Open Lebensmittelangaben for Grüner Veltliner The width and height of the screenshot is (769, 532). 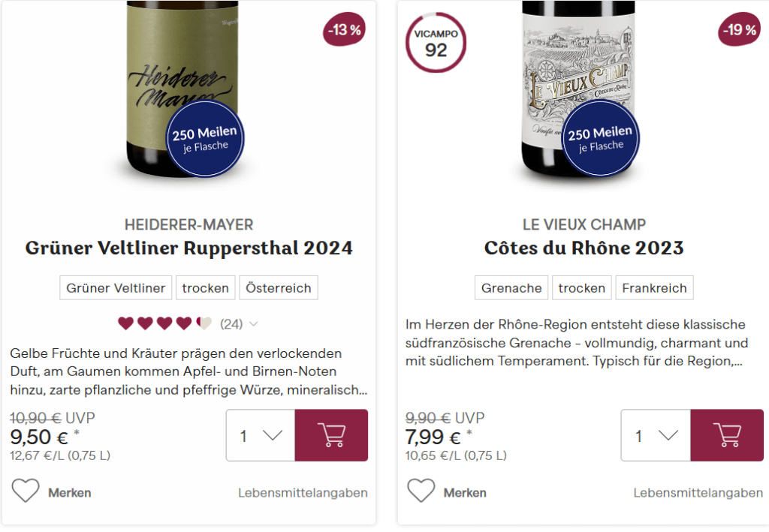click(x=303, y=493)
